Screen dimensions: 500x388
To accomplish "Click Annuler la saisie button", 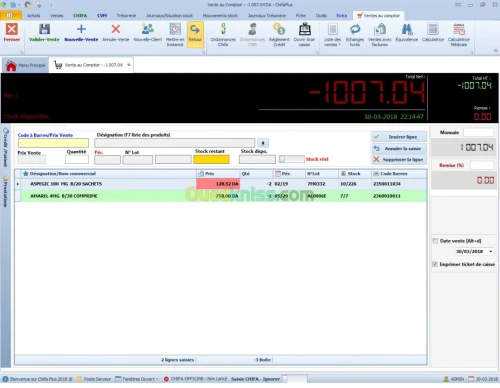I will click(x=399, y=148).
